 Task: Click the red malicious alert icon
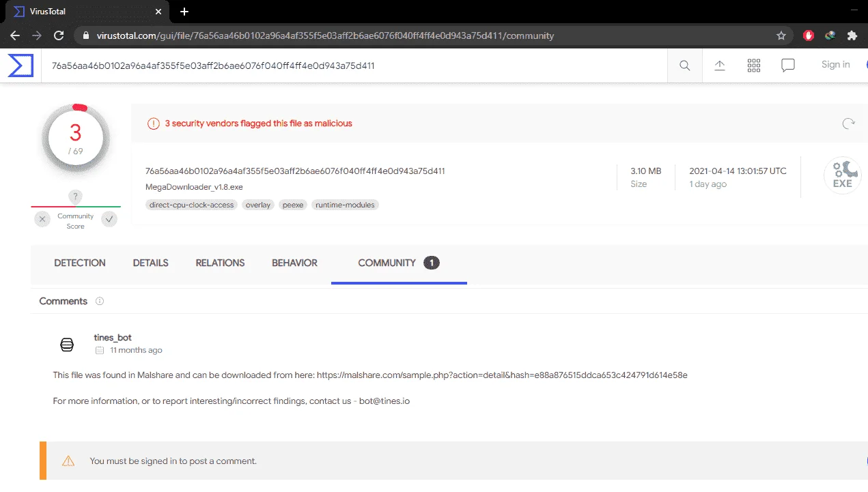[154, 124]
